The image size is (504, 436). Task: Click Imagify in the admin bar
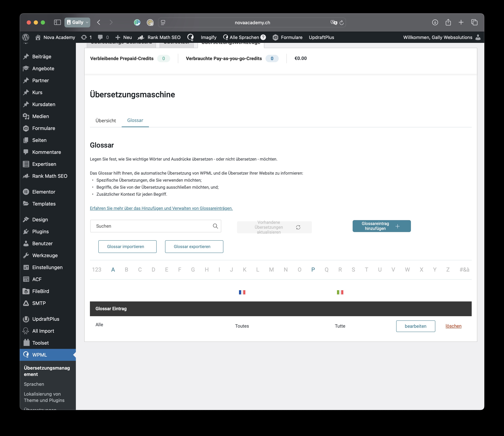click(x=208, y=37)
